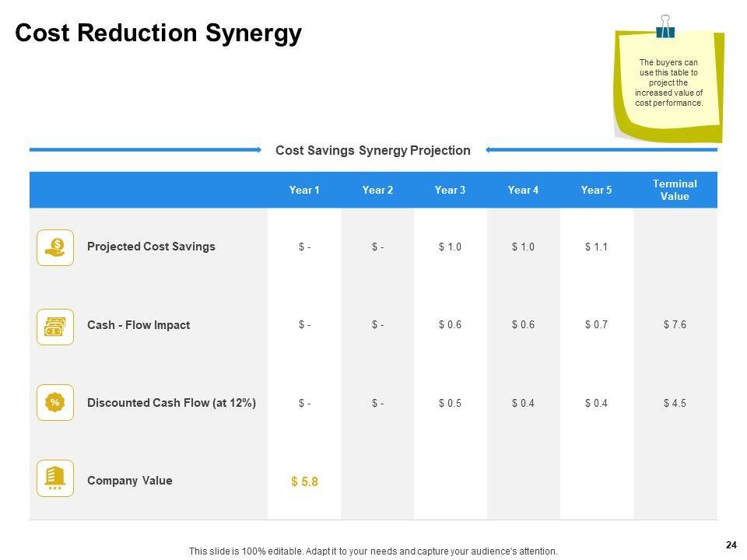Select the Discounted Cash Flow (at 12%) label
The width and height of the screenshot is (747, 560).
171,403
